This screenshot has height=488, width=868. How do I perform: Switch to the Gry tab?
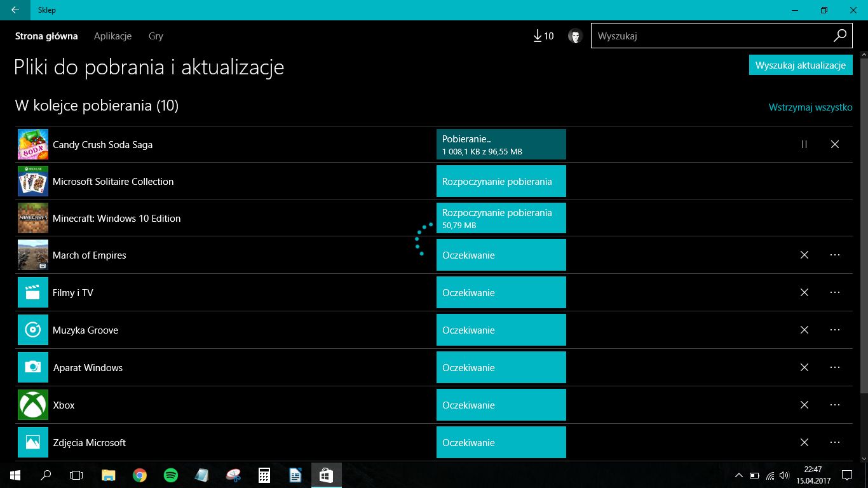coord(156,36)
